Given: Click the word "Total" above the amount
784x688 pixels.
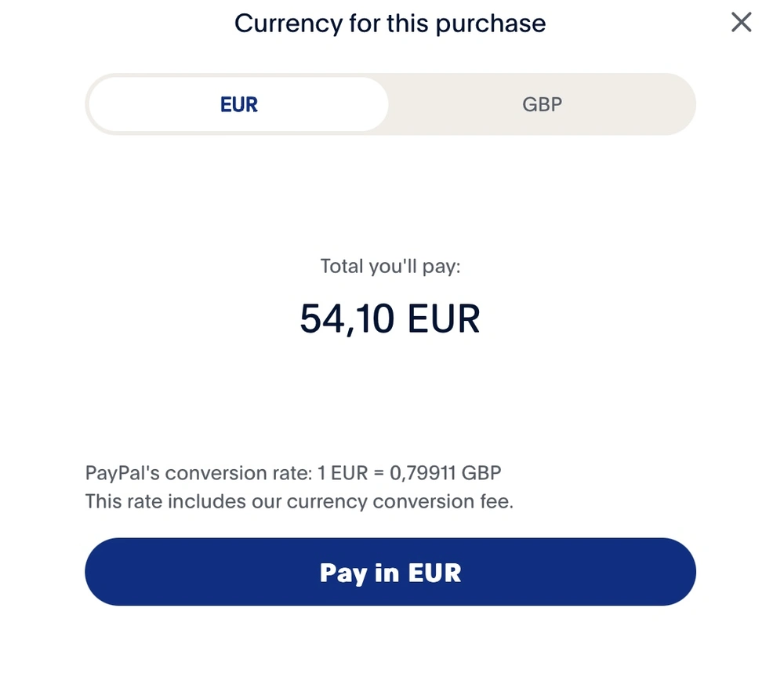Looking at the screenshot, I should (342, 267).
